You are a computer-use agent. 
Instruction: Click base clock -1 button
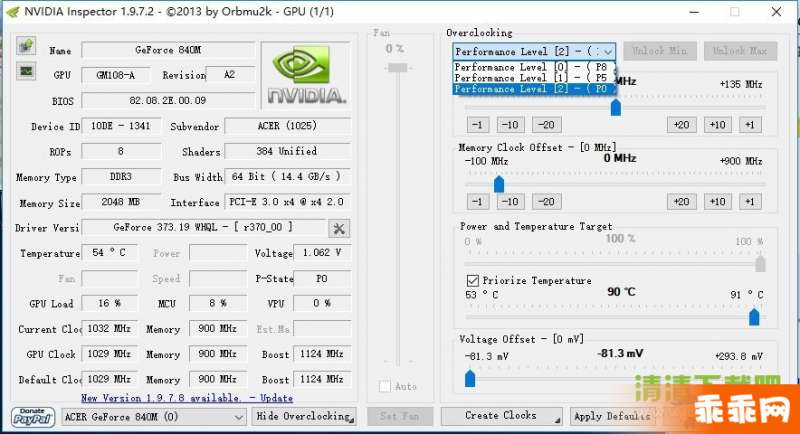click(478, 125)
